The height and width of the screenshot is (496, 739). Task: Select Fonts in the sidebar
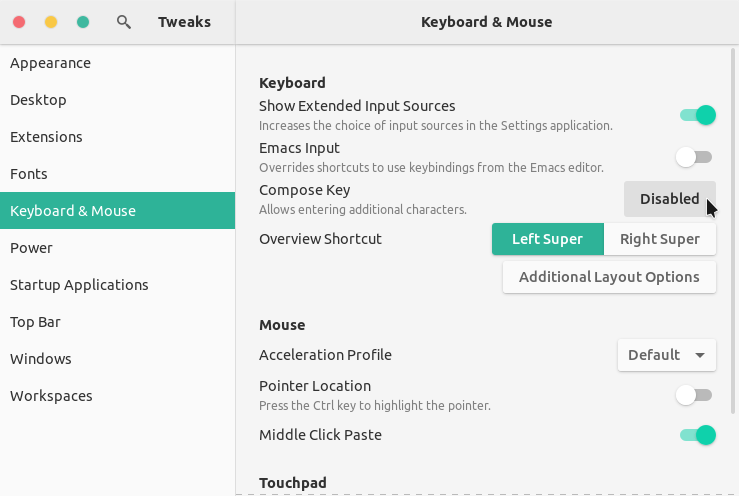tap(29, 174)
